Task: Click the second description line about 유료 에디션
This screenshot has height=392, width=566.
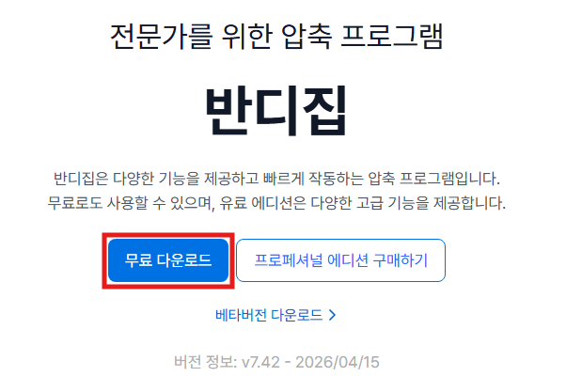Action: pos(276,203)
